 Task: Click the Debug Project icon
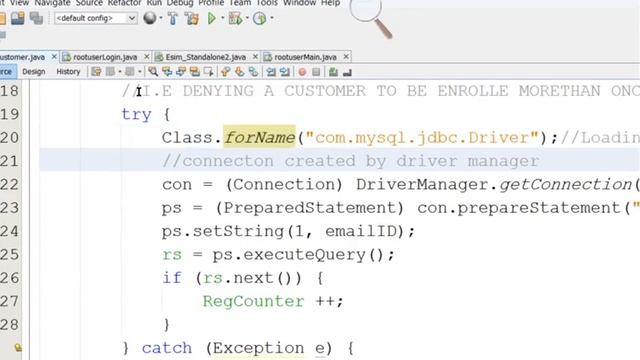coord(235,18)
